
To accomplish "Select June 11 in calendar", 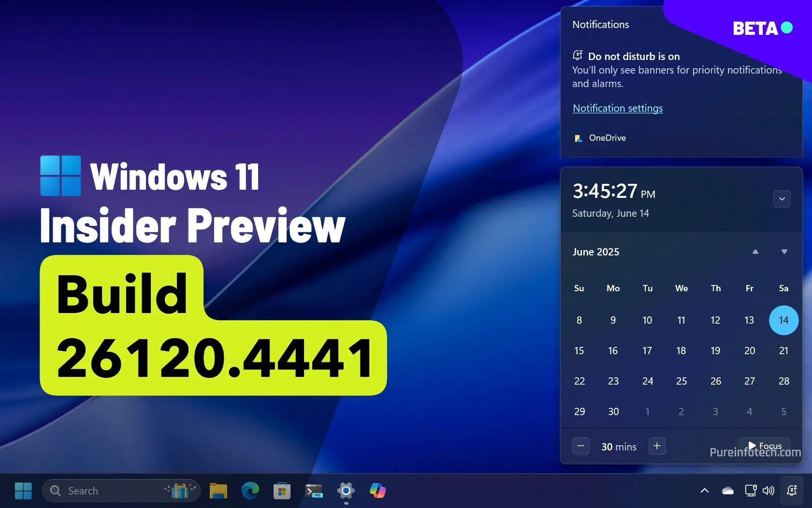I will point(681,320).
